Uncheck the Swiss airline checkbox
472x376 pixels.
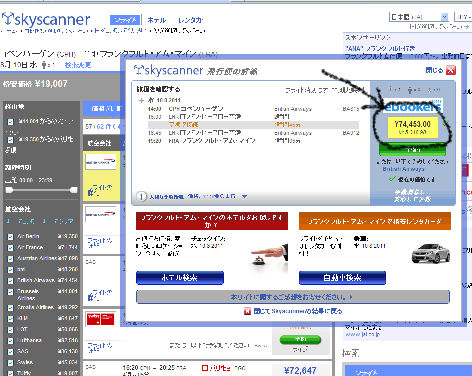(10, 363)
